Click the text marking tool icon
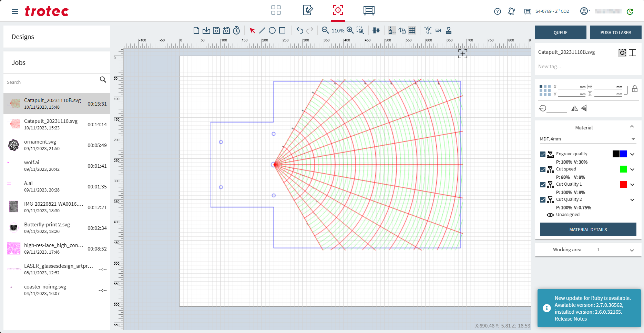 tap(428, 30)
